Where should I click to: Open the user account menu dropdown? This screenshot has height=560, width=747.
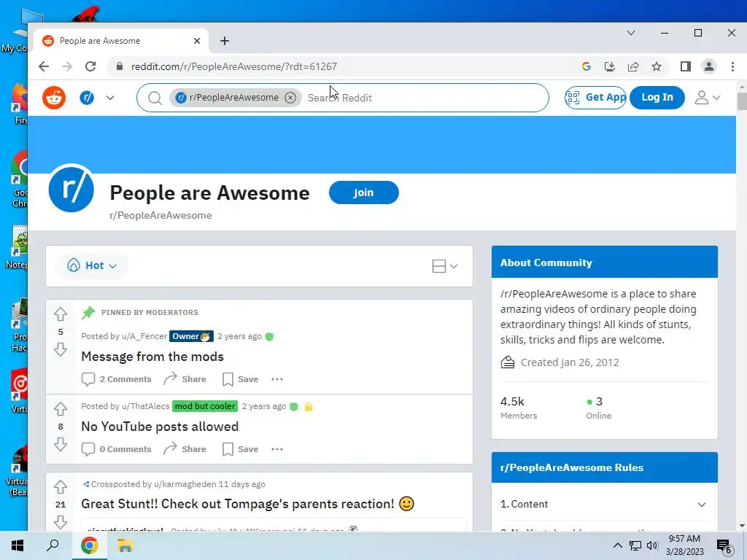[x=707, y=98]
